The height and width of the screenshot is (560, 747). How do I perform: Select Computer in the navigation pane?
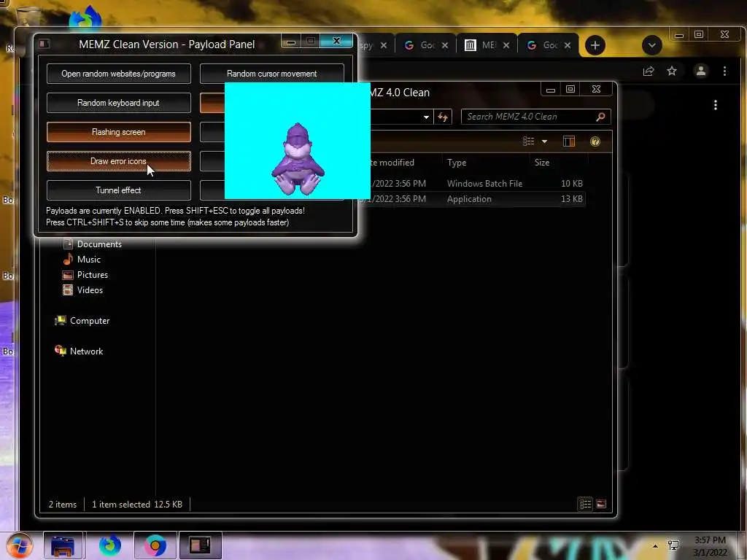pyautogui.click(x=89, y=321)
